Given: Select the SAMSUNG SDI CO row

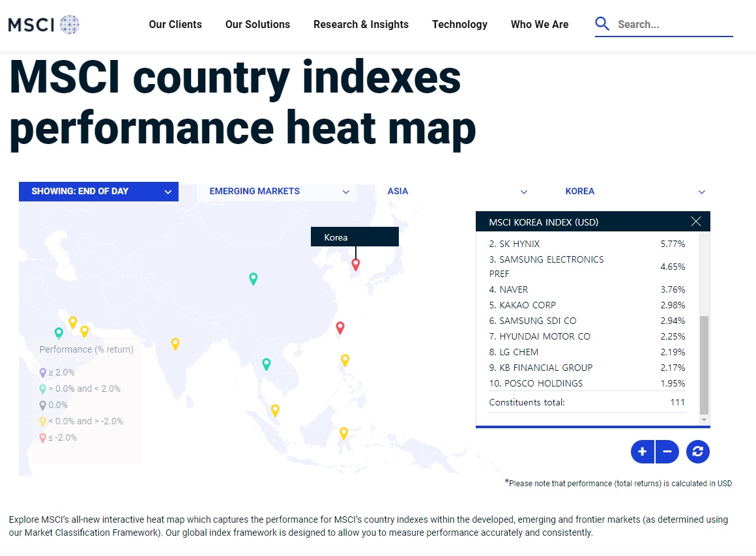Looking at the screenshot, I should pyautogui.click(x=587, y=321).
